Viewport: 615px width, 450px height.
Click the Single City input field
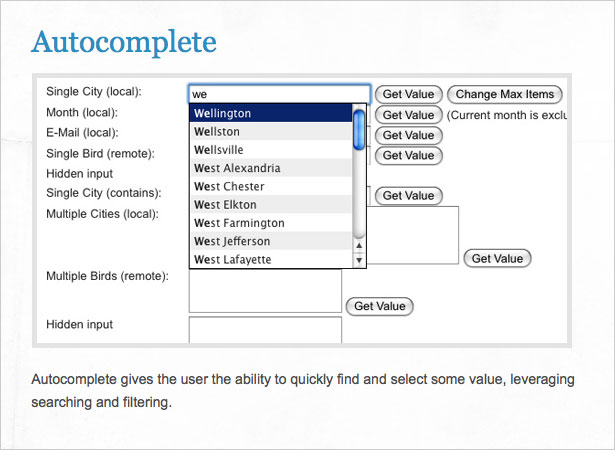click(x=279, y=94)
